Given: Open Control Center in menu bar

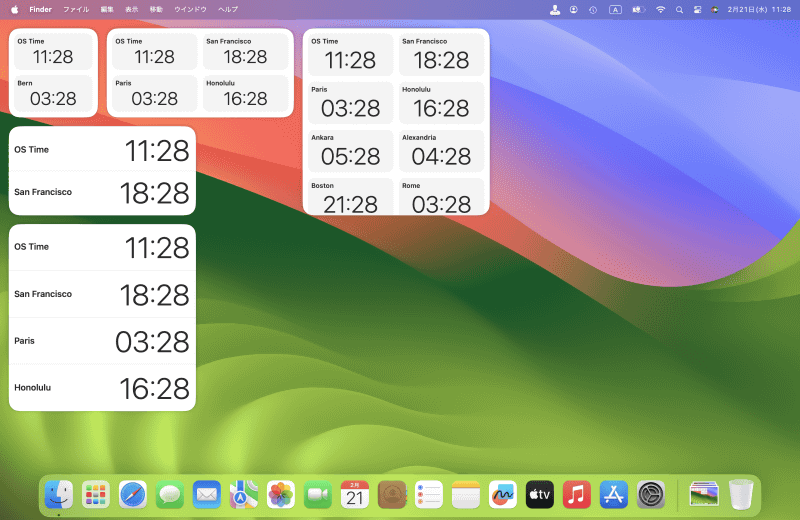Looking at the screenshot, I should [x=697, y=9].
